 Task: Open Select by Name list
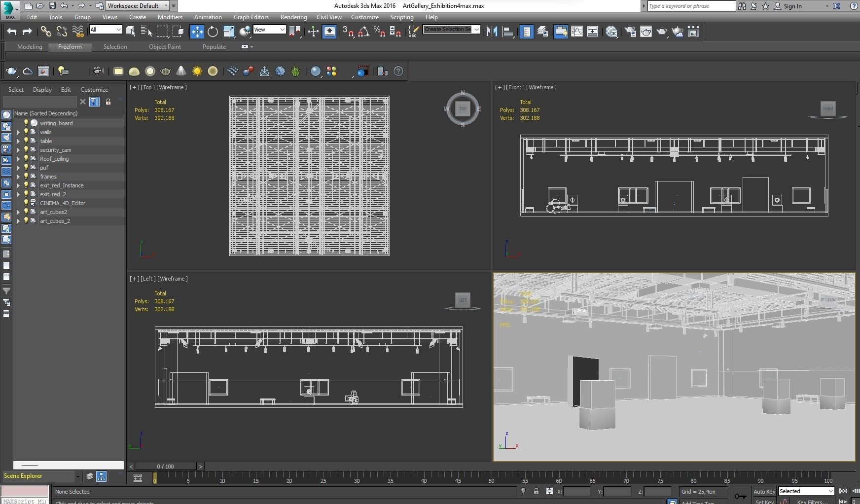click(146, 32)
